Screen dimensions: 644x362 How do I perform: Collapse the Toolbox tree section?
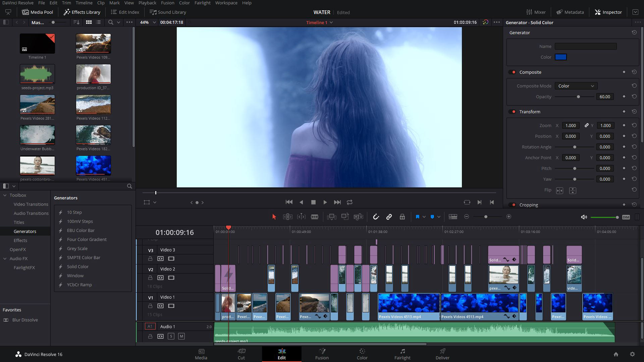(x=5, y=195)
